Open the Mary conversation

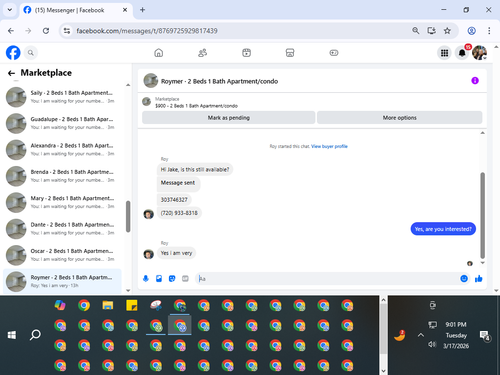point(62,202)
